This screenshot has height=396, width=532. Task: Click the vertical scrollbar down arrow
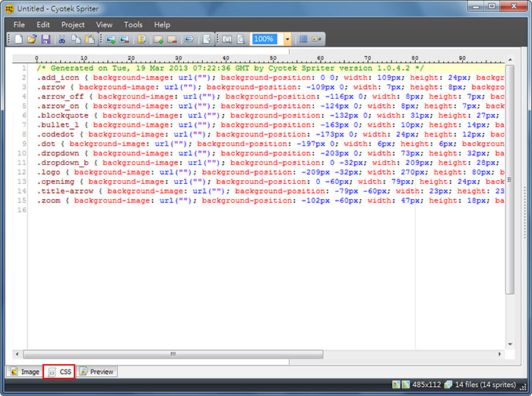[x=510, y=344]
